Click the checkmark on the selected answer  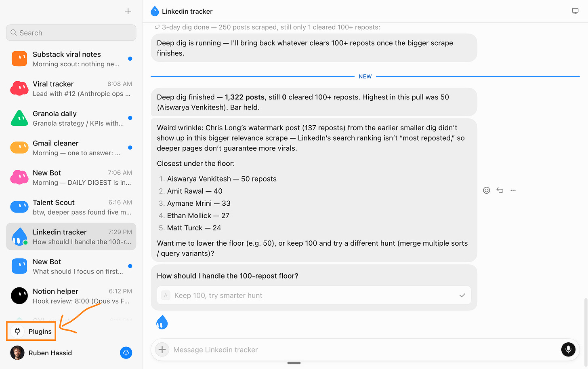(x=462, y=295)
